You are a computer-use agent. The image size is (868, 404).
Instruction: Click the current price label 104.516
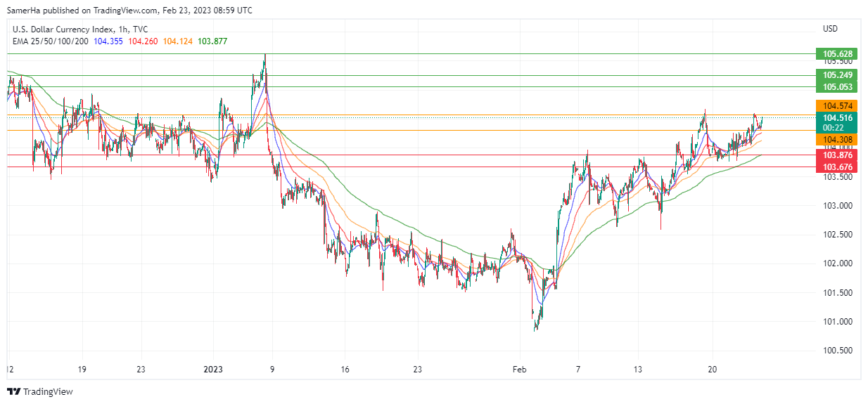click(838, 118)
